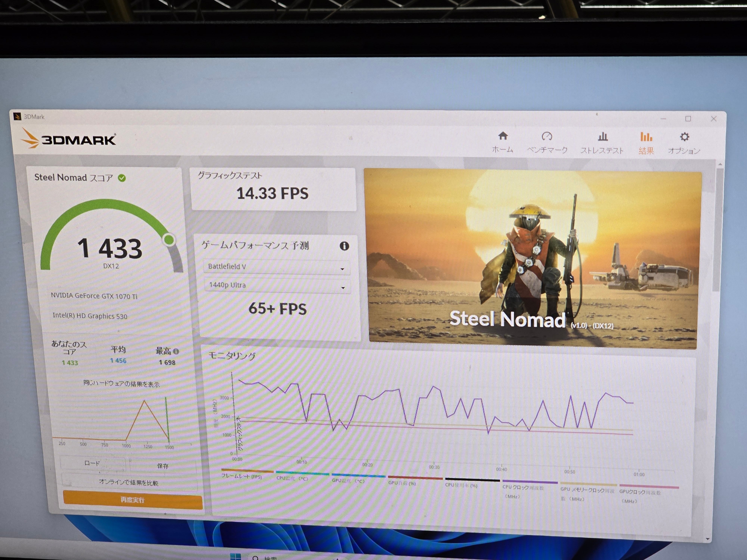Screen dimensions: 747x560
Task: Click the Load (ロード) button
Action: pyautogui.click(x=92, y=463)
